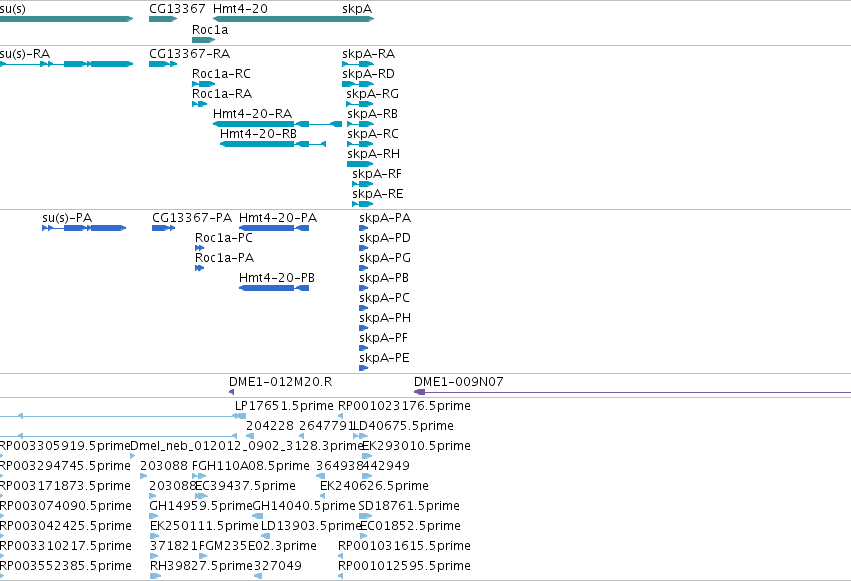Screen dimensions: 851x581
Task: Click RP003042425.5prime EST label
Action: point(66,527)
